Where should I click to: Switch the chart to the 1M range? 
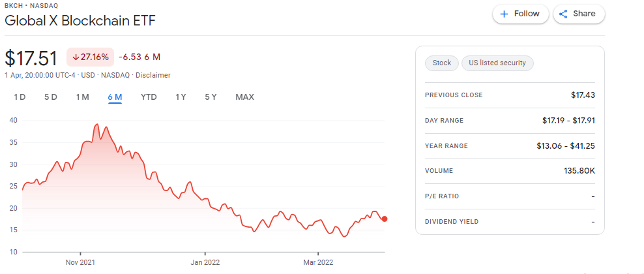click(82, 97)
